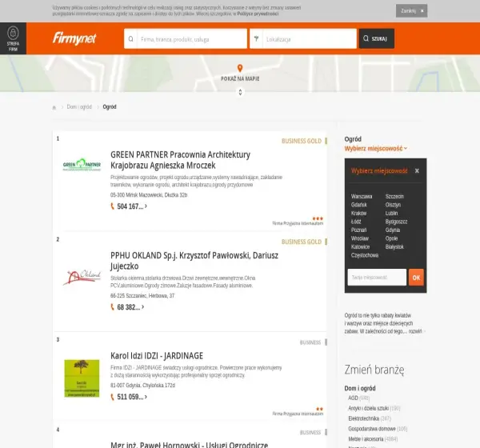Select Warszawa in city list

362,197
